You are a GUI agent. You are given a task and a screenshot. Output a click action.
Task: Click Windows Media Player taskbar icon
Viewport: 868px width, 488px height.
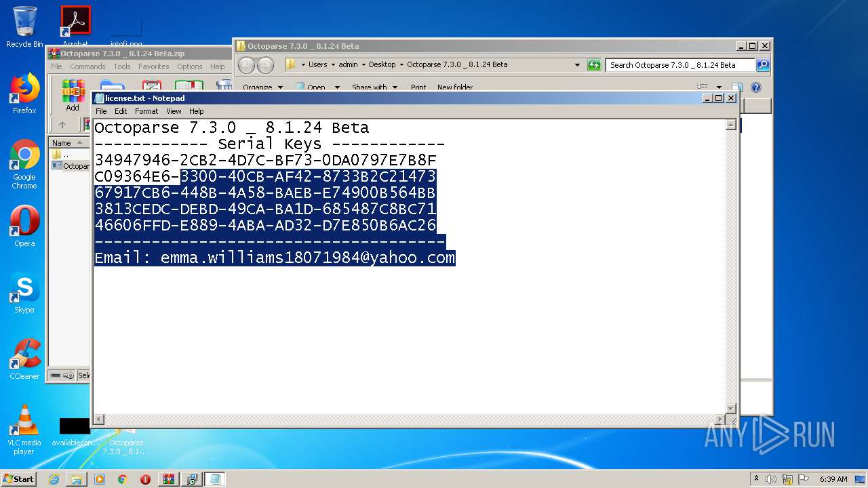100,479
